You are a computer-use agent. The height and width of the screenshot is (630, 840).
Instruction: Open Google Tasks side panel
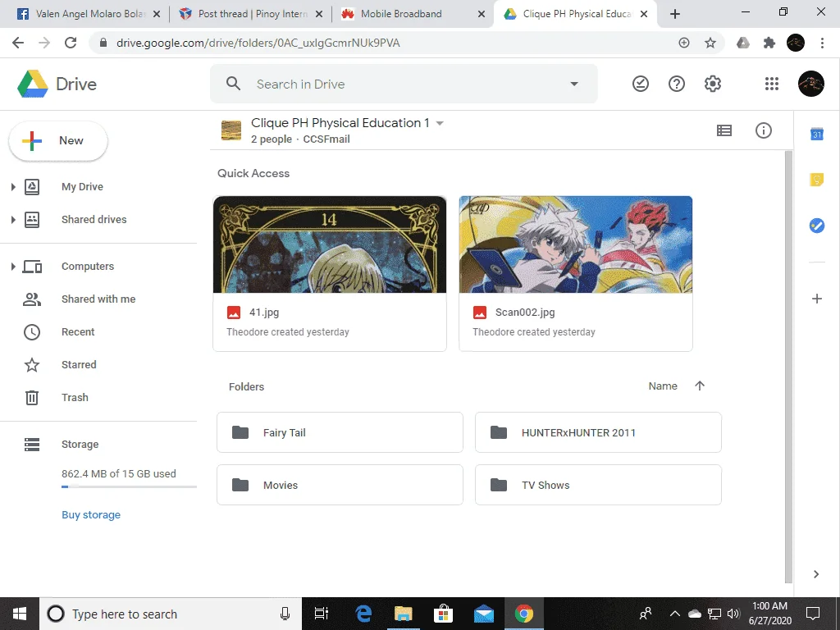coord(816,226)
